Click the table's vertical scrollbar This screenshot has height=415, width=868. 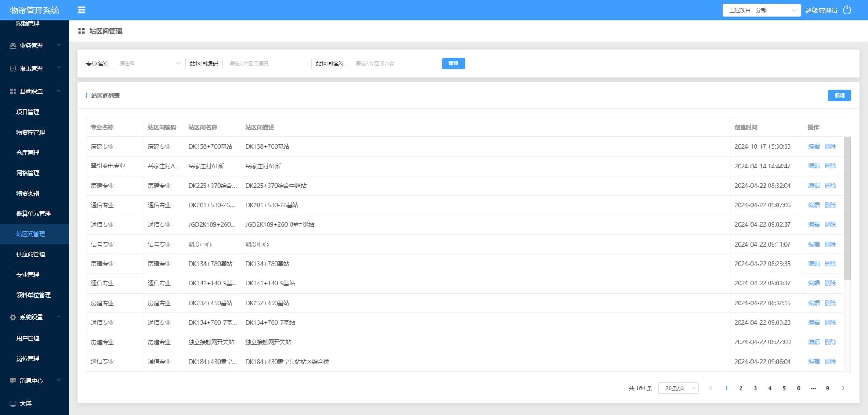tap(847, 208)
